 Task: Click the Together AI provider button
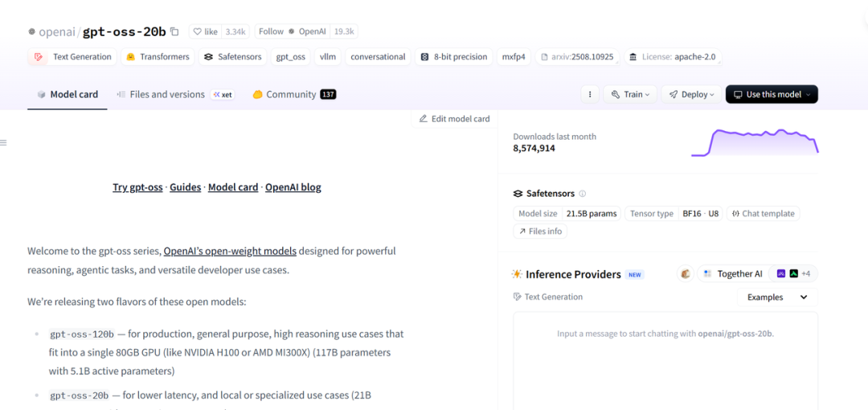pos(733,273)
